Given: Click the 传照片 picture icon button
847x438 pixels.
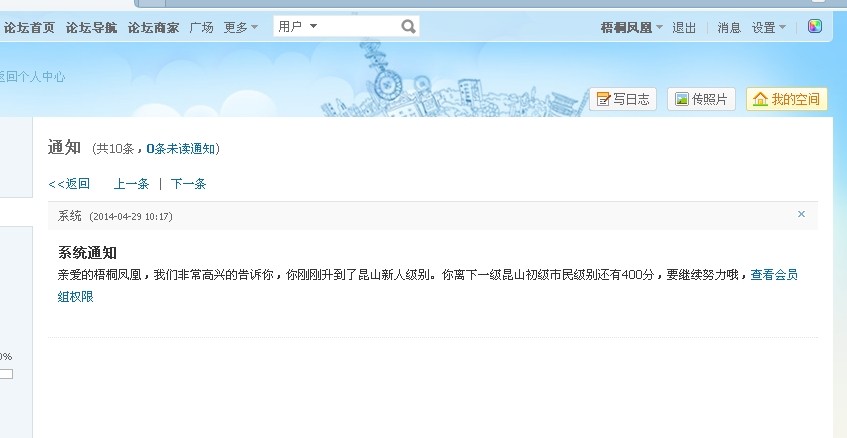Looking at the screenshot, I should pos(701,99).
